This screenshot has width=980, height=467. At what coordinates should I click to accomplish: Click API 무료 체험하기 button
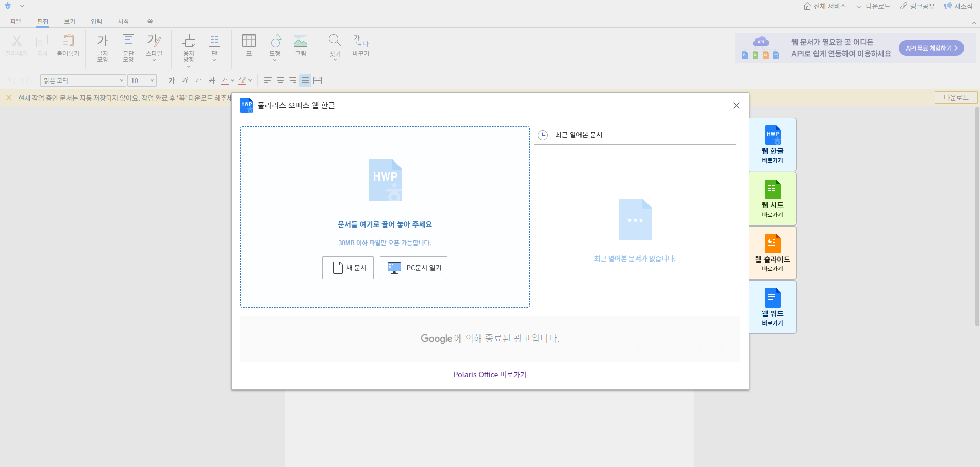click(931, 48)
